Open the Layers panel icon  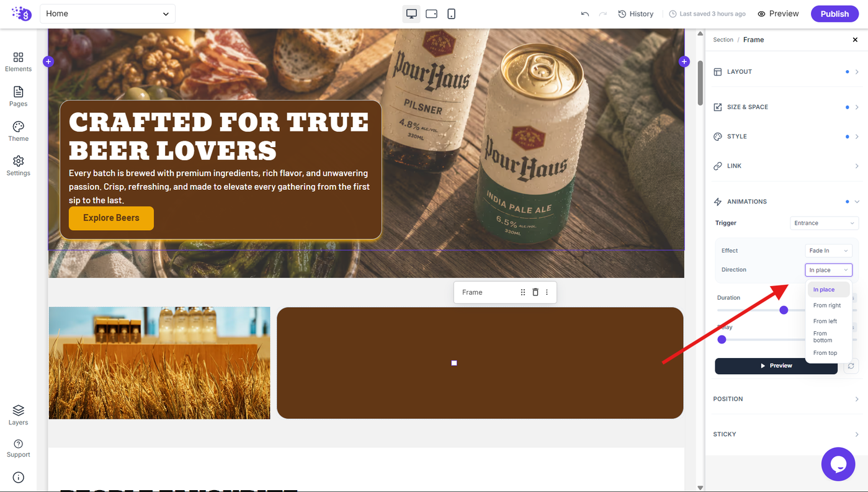click(18, 410)
